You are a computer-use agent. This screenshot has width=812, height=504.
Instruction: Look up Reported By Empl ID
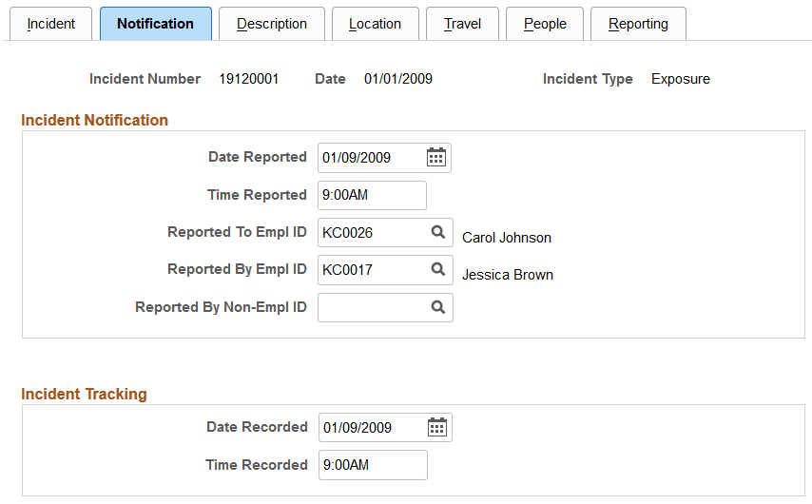[438, 269]
